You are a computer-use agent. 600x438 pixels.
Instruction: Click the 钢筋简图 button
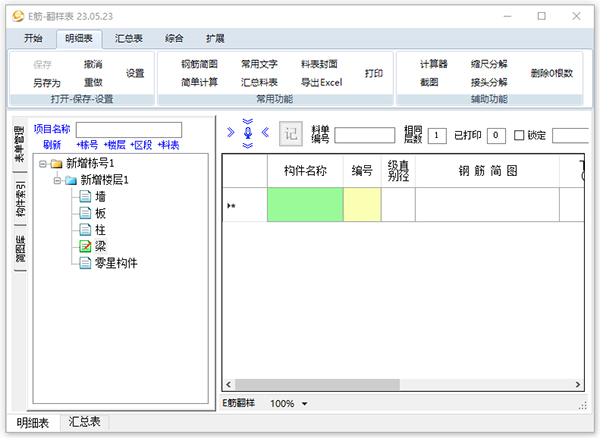pos(199,64)
